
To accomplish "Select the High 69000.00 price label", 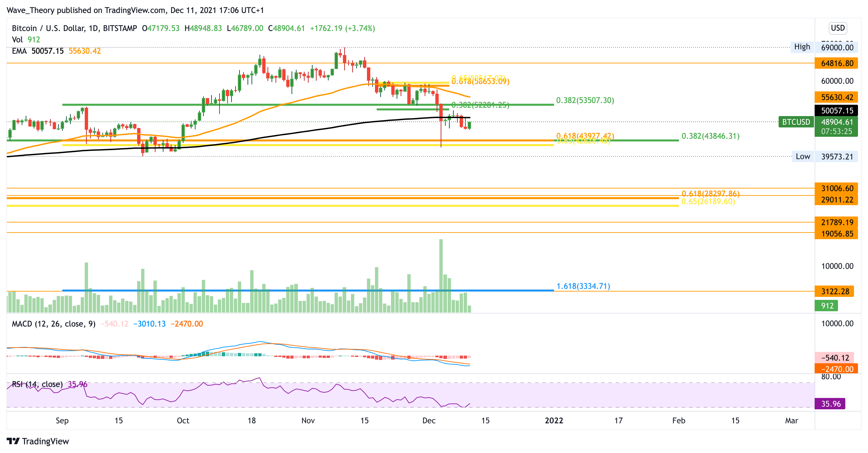I will click(837, 47).
